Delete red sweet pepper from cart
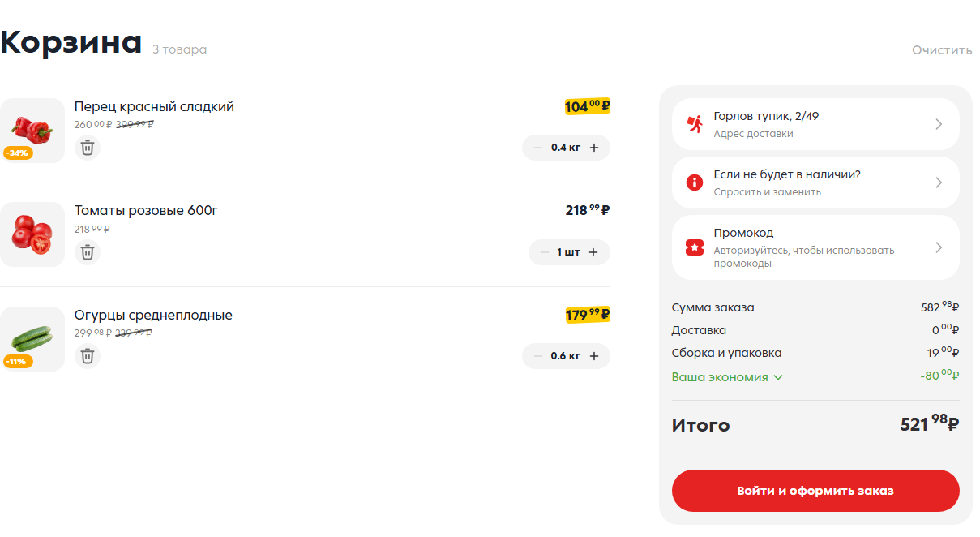This screenshot has width=980, height=537. (x=88, y=148)
